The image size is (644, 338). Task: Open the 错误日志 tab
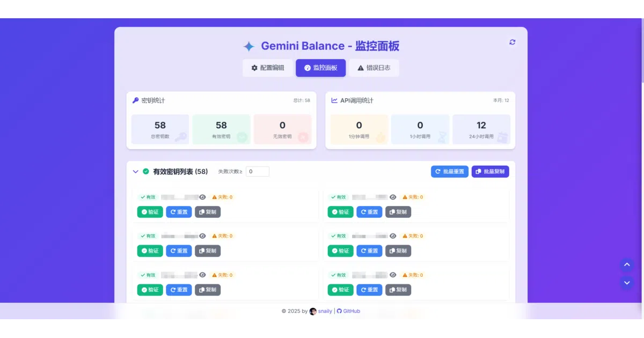(x=374, y=68)
